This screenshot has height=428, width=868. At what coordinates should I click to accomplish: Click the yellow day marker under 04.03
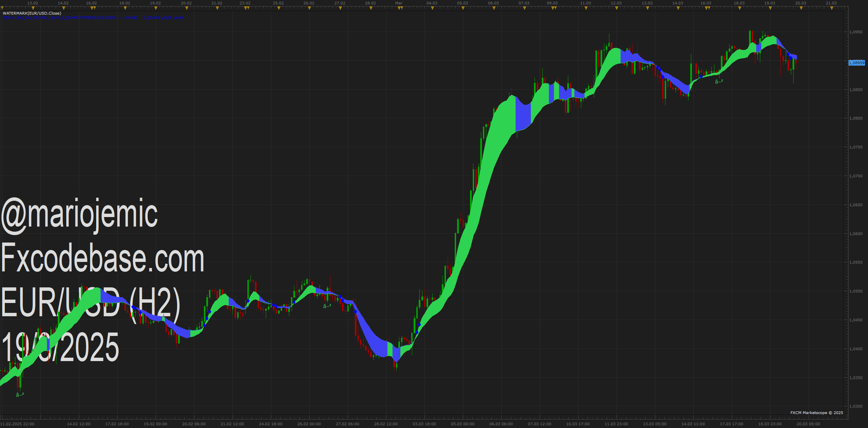[432, 8]
